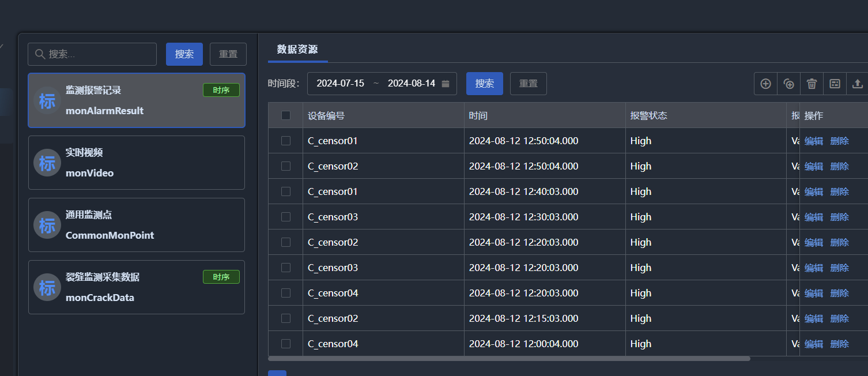This screenshot has height=376, width=868.
Task: Toggle the select-all checkbox in the table header
Action: (286, 115)
